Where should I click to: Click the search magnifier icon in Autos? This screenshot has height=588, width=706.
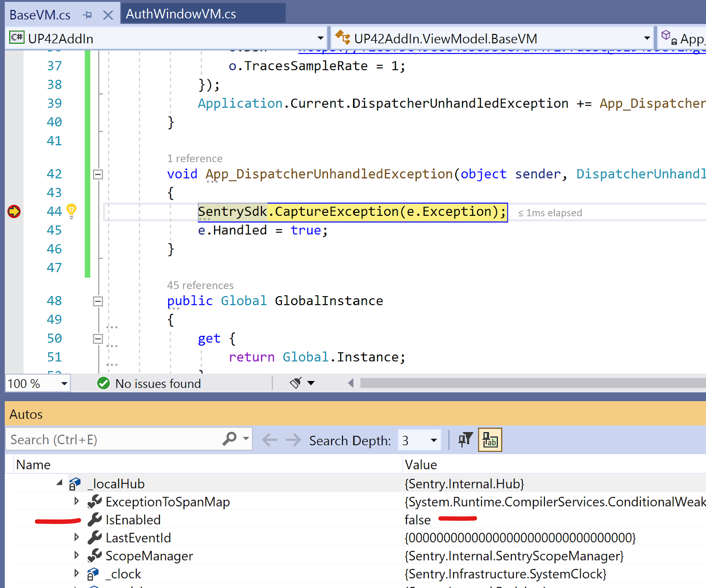coord(229,439)
